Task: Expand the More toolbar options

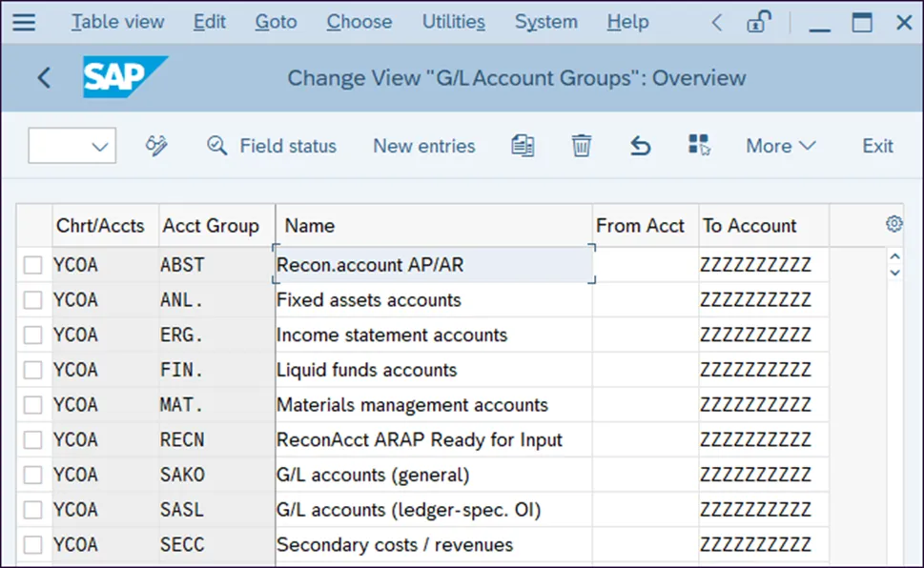Action: tap(781, 146)
